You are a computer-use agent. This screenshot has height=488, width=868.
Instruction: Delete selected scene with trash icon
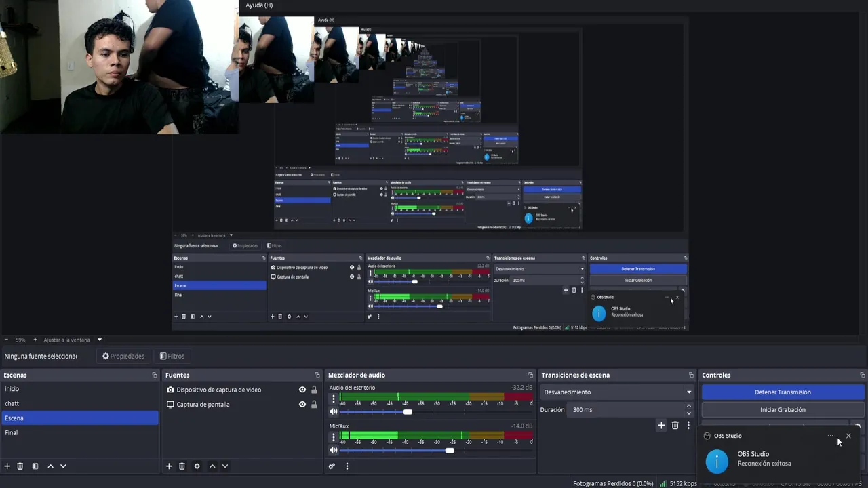tap(20, 466)
